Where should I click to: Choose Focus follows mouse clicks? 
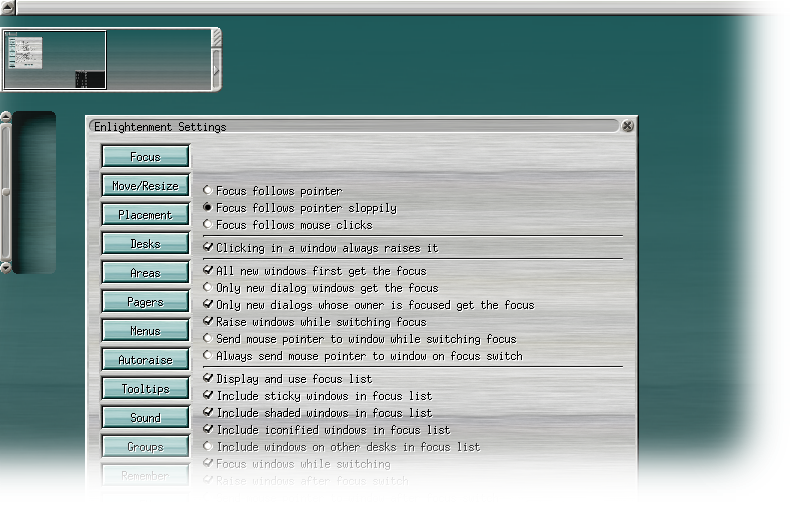(x=288, y=225)
